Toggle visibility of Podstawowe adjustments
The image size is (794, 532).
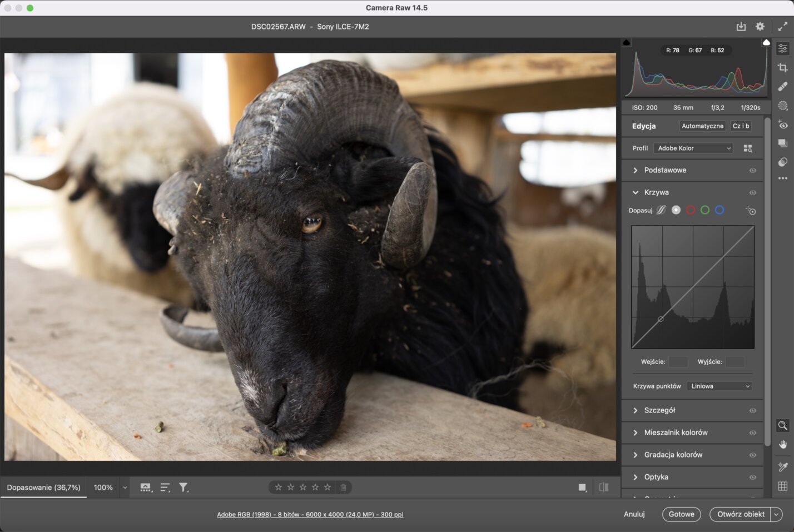[x=753, y=170]
